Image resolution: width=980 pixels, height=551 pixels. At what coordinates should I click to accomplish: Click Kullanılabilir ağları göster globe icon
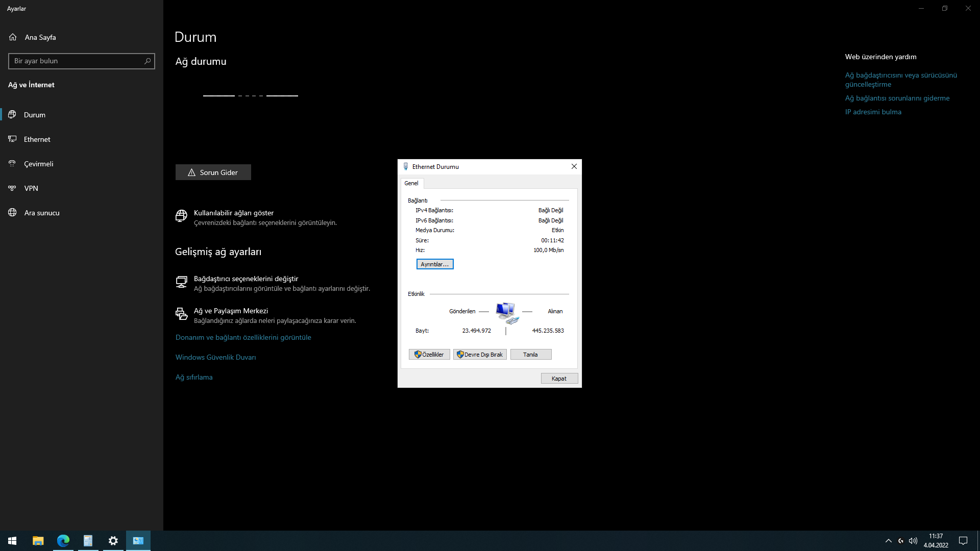tap(181, 216)
